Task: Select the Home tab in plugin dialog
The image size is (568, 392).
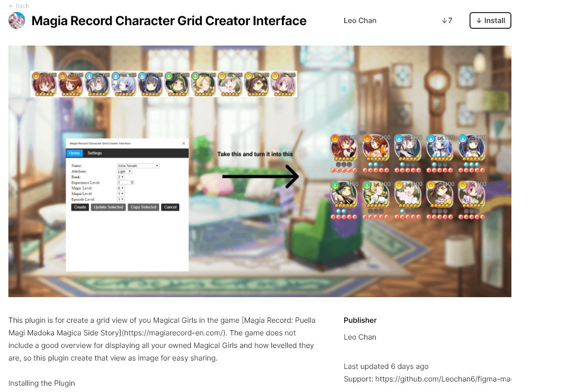Action: tap(74, 153)
